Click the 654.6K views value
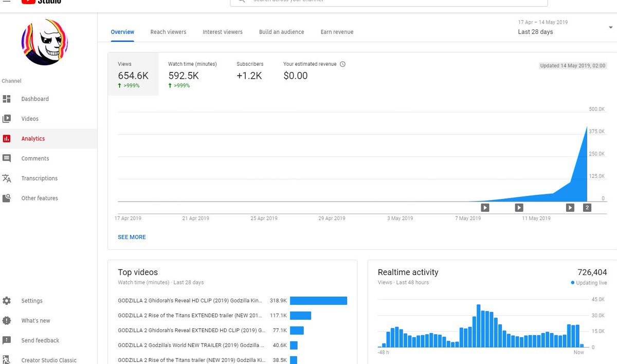This screenshot has width=617, height=364. click(x=133, y=76)
